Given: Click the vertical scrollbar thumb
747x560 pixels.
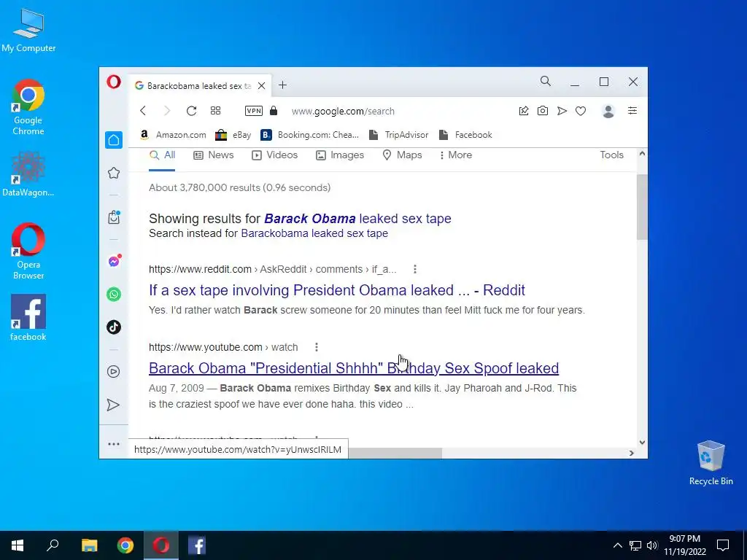Looking at the screenshot, I should click(642, 206).
